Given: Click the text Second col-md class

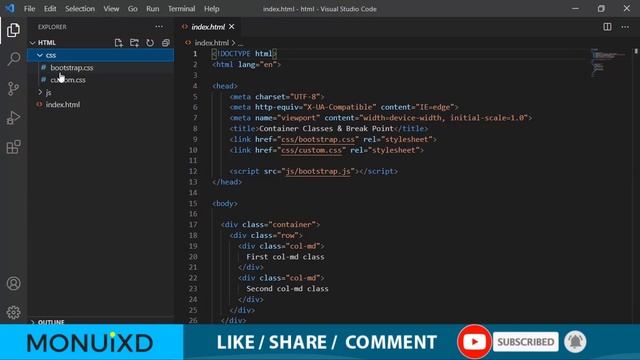Looking at the screenshot, I should click(287, 289).
